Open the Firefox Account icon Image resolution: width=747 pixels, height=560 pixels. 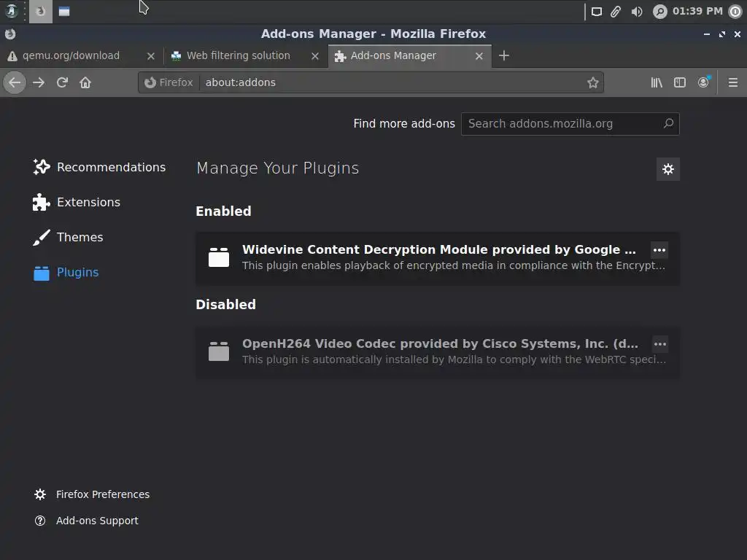pos(703,82)
